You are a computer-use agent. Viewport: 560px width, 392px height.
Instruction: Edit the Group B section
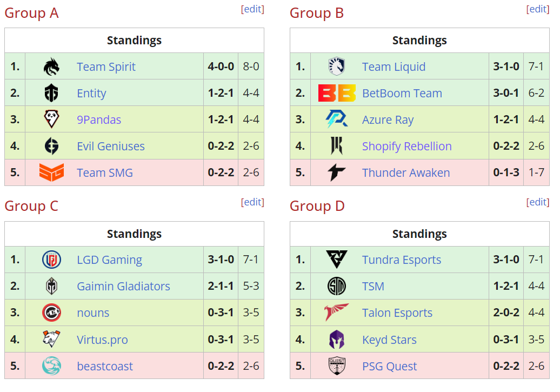pyautogui.click(x=538, y=9)
